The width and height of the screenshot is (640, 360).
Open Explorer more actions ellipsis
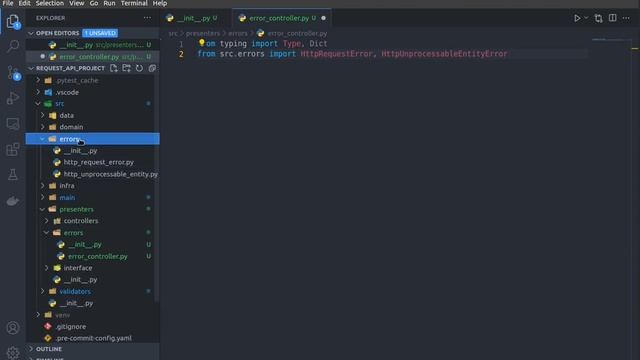coord(147,18)
